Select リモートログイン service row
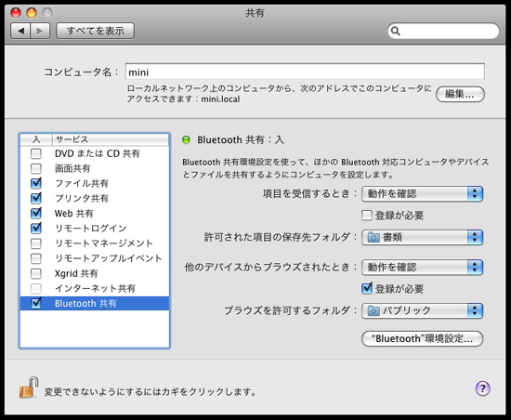Viewport: 511px width, 420px height. (95, 229)
